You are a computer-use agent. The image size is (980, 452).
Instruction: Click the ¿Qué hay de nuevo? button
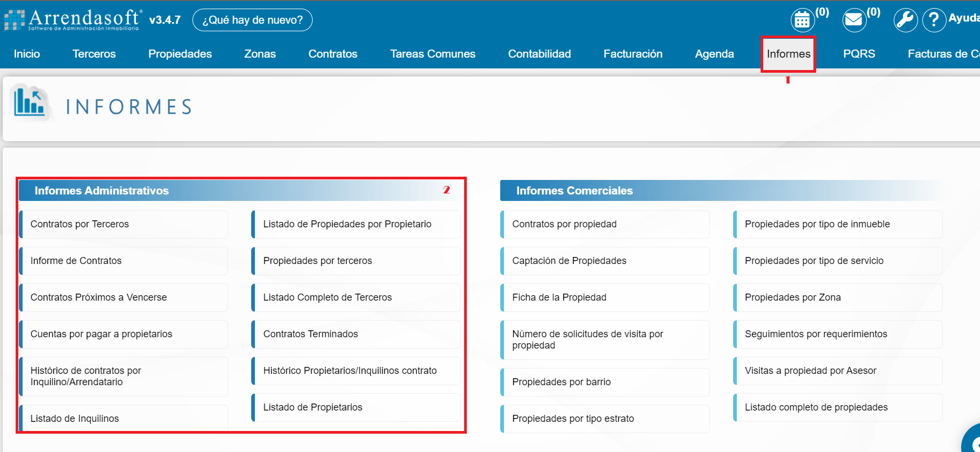click(x=252, y=20)
